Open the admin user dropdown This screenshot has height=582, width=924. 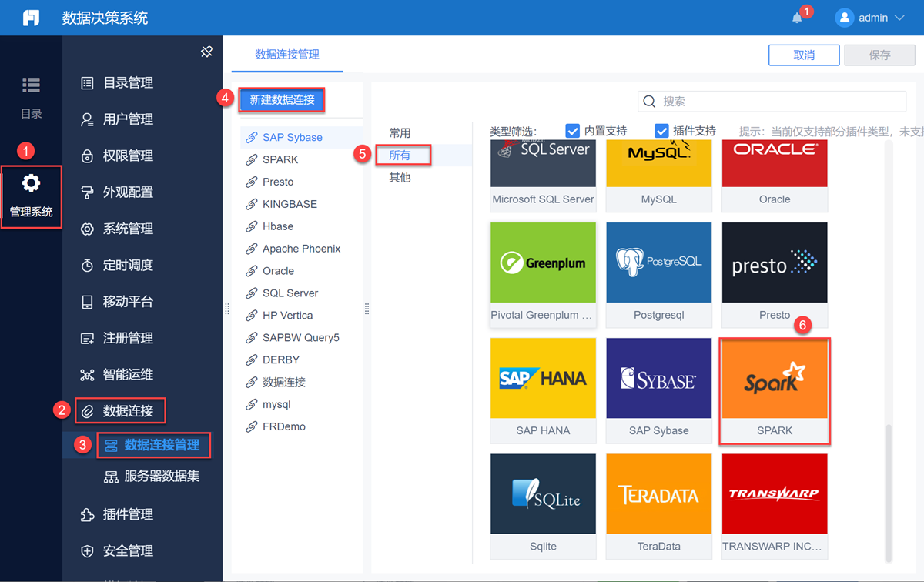tap(870, 18)
